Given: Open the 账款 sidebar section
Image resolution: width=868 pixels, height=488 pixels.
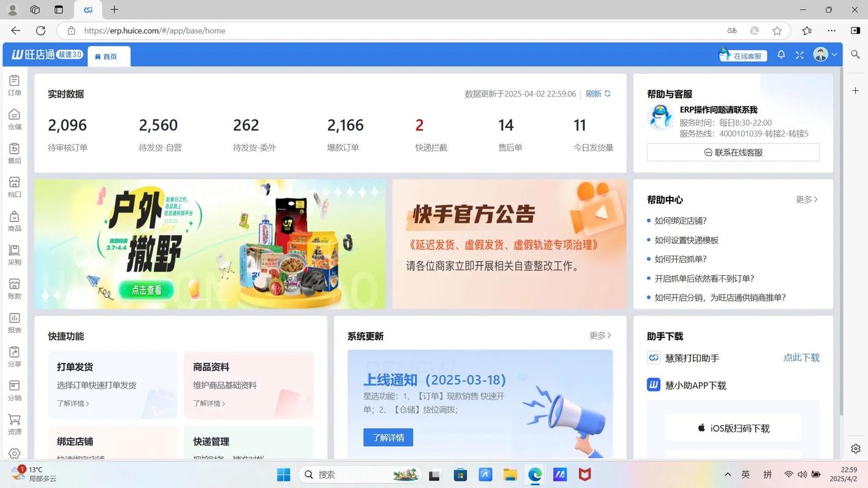Looking at the screenshot, I should pyautogui.click(x=14, y=289).
